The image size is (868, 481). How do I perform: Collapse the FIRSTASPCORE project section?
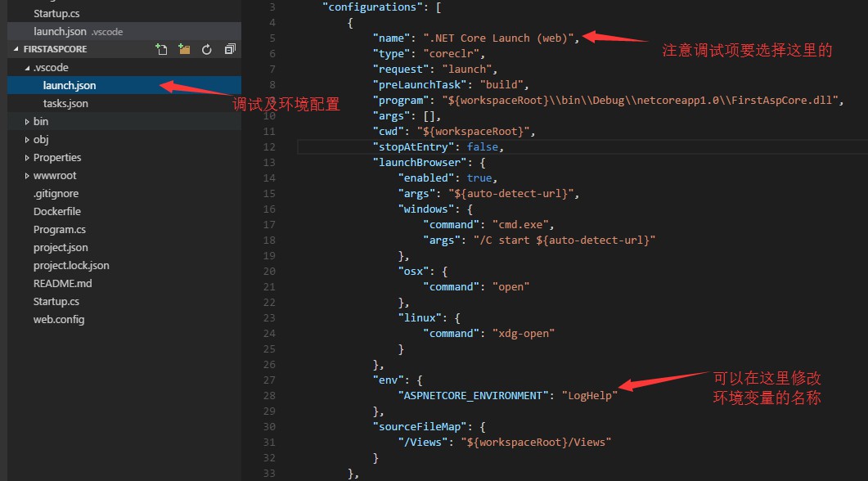(49, 49)
